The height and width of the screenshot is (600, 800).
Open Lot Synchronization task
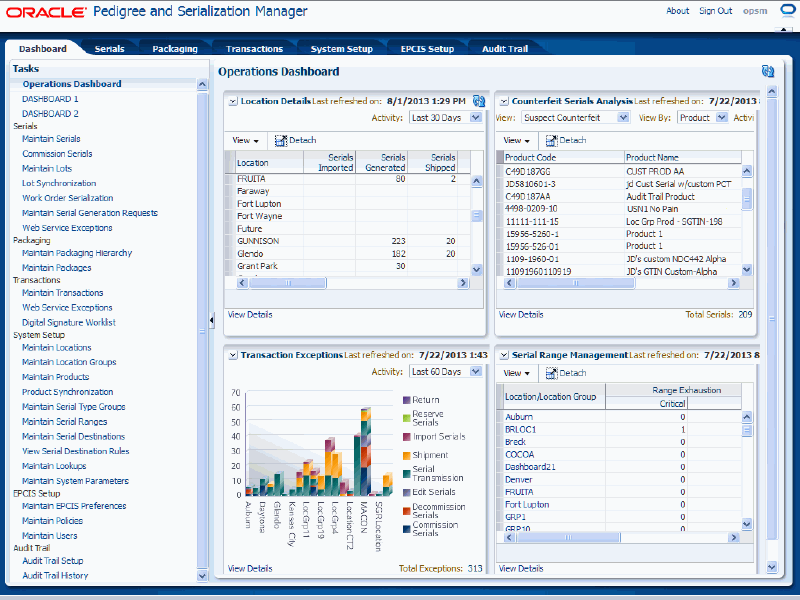(x=59, y=183)
